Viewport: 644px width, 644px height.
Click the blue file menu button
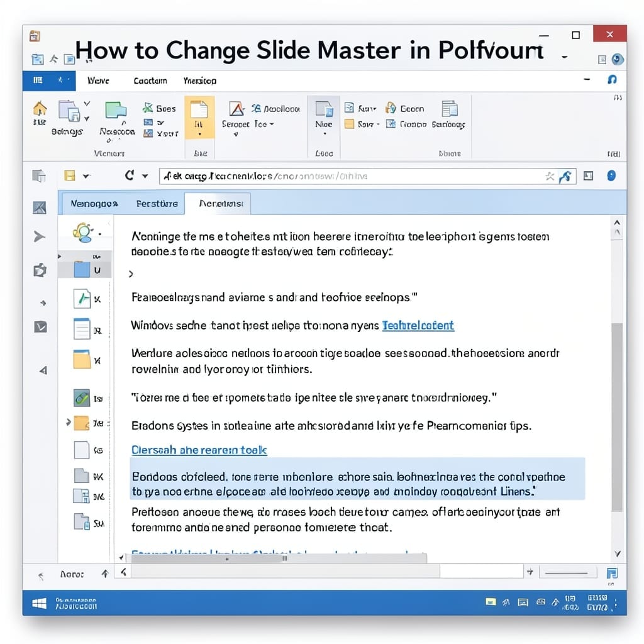[x=49, y=80]
